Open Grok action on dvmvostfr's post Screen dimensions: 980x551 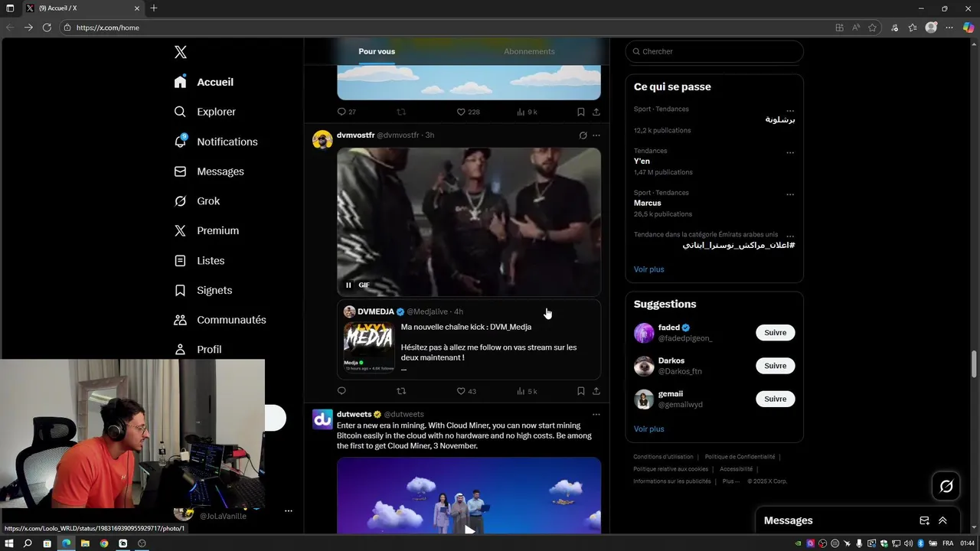(583, 135)
